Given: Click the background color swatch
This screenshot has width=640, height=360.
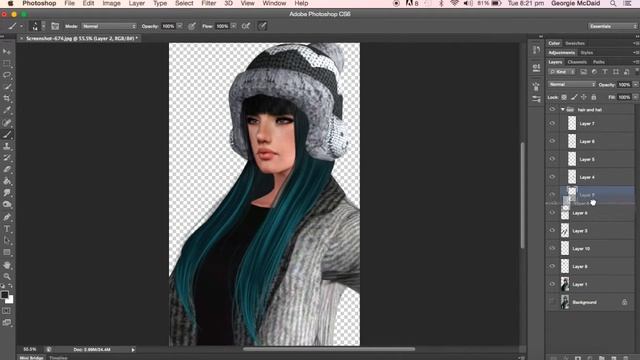Looking at the screenshot, I should tap(10, 300).
